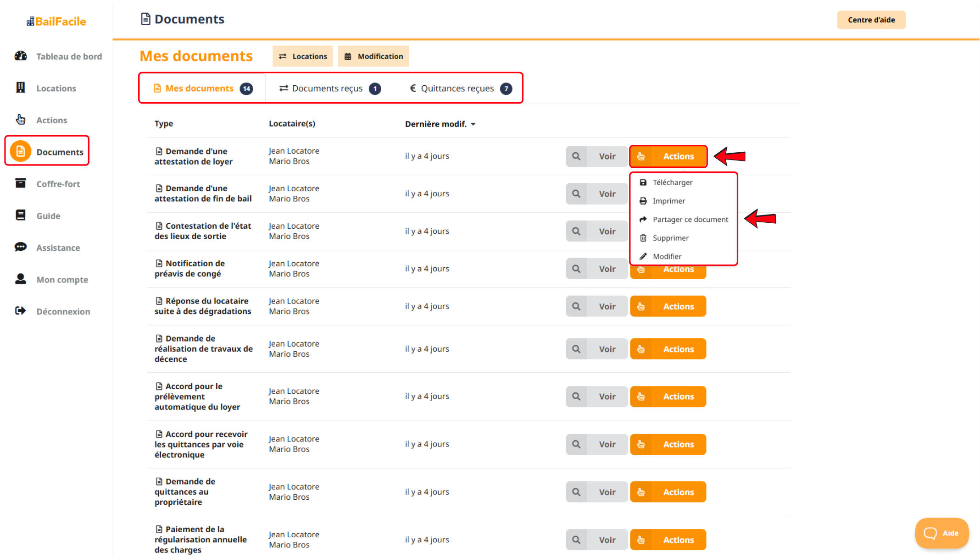Click the Guide book icon in sidebar
The image size is (980, 557).
(21, 215)
